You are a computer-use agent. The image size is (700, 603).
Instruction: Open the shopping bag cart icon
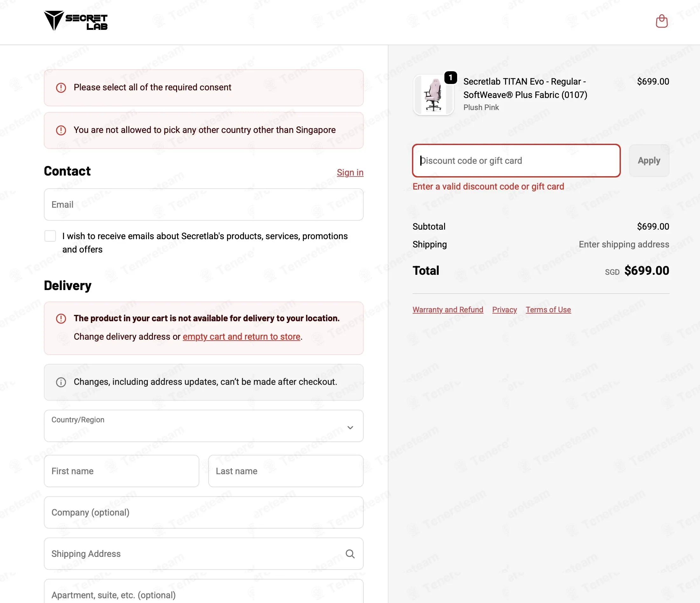pyautogui.click(x=662, y=21)
